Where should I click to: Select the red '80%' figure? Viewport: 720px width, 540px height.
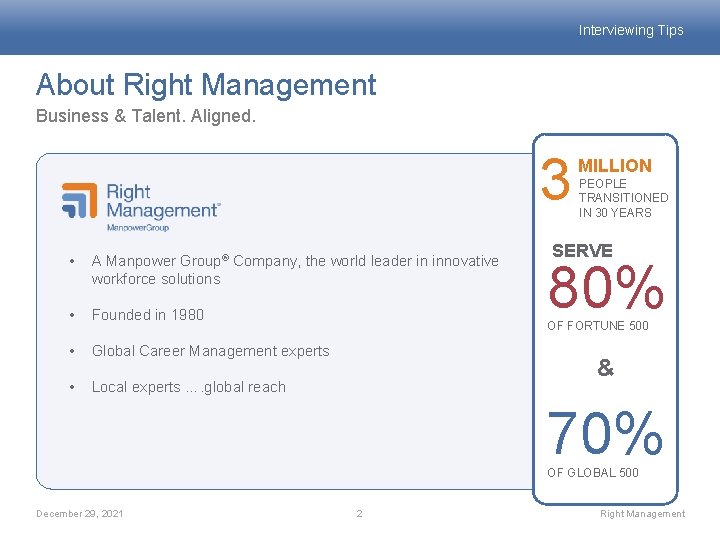606,287
